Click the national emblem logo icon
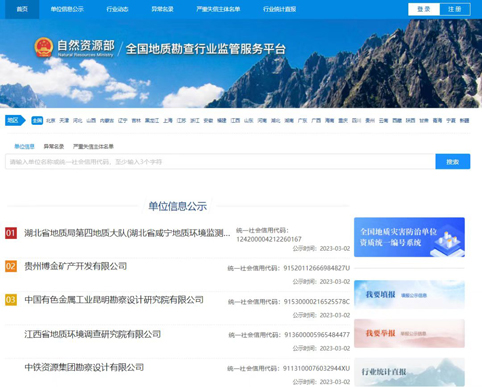482x387 pixels. (x=44, y=48)
